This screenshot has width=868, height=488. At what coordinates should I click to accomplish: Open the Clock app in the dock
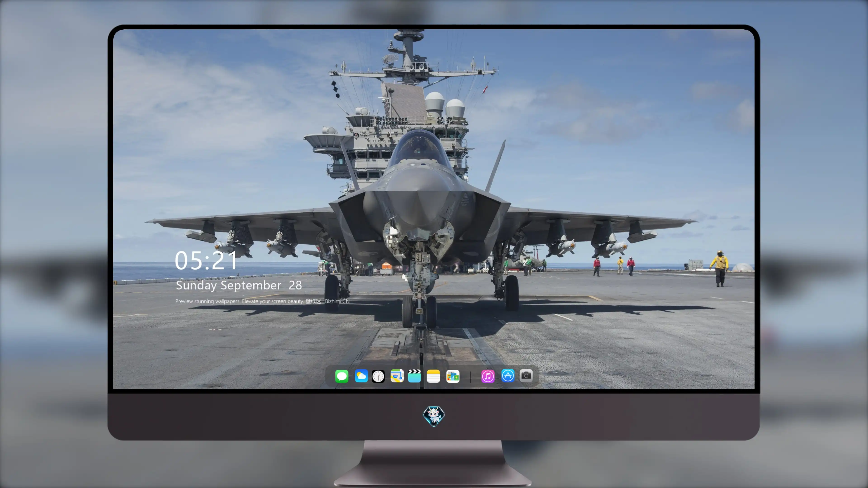[378, 376]
